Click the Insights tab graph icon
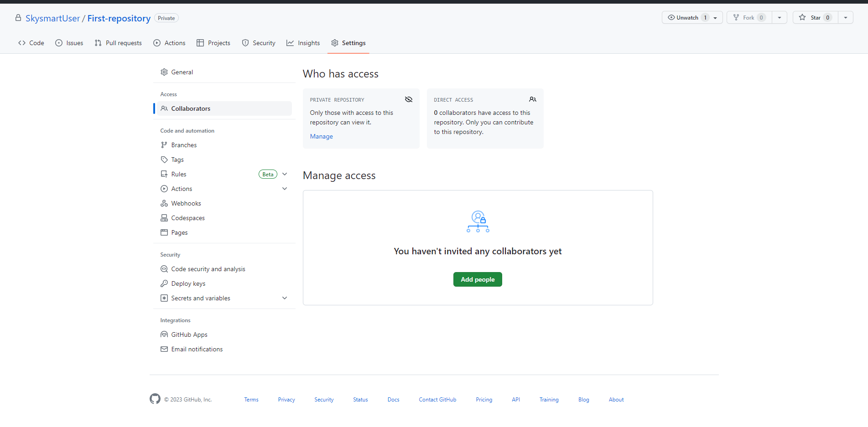Screen dimensions: 868x427 (x=290, y=43)
